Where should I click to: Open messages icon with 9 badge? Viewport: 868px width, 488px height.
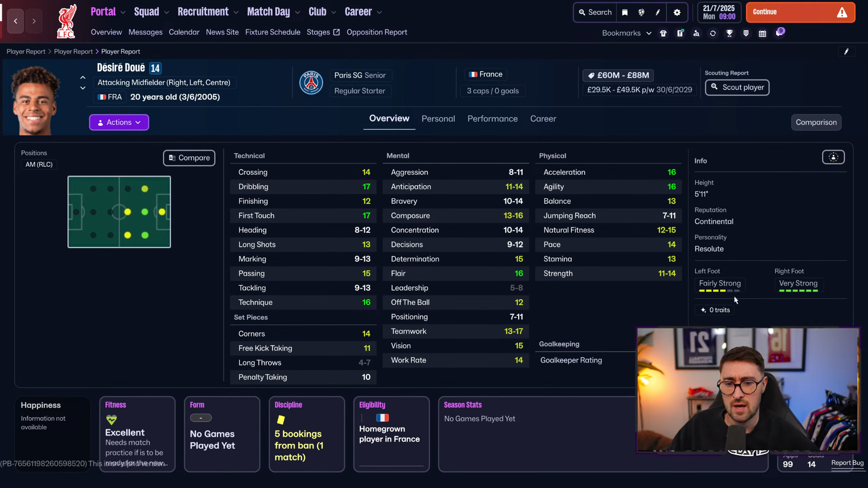(x=779, y=33)
